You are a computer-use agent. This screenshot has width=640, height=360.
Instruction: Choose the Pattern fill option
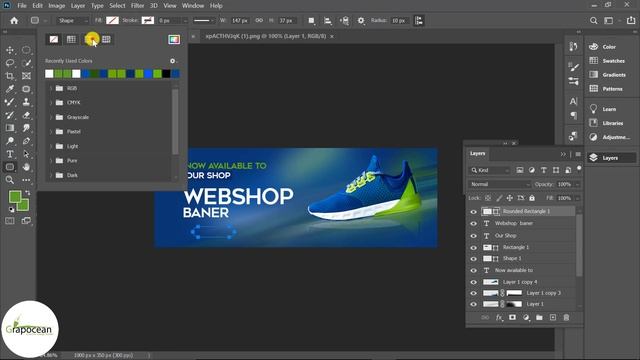(106, 39)
